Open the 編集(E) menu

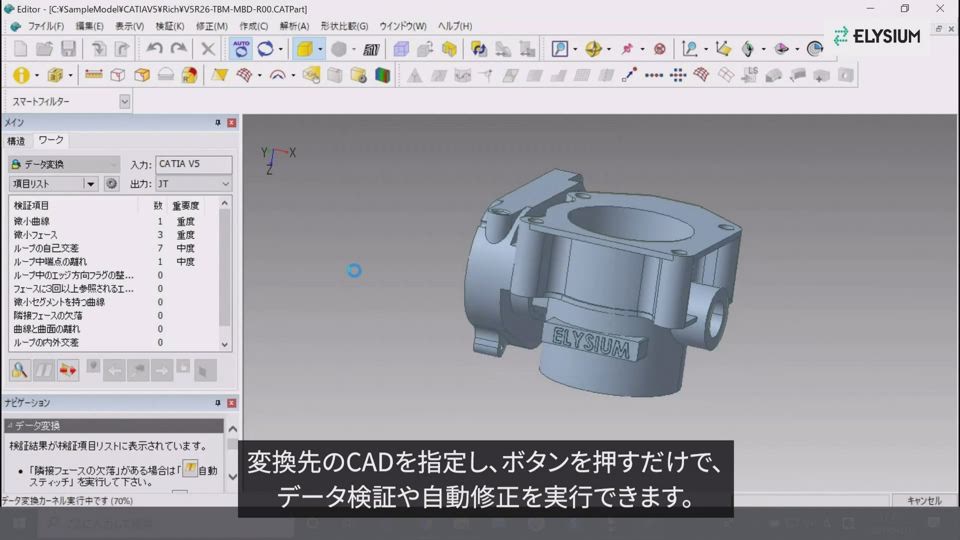tap(89, 26)
